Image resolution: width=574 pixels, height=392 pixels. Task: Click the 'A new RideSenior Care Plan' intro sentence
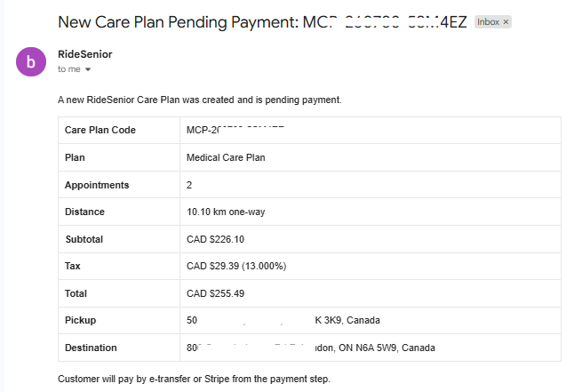tap(200, 100)
